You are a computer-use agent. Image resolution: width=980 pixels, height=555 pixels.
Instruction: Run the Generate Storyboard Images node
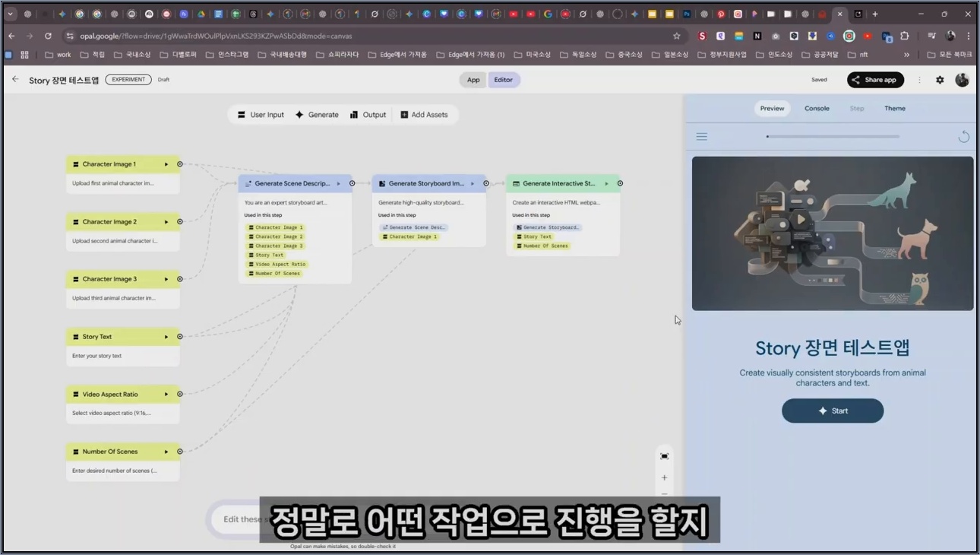click(x=473, y=183)
